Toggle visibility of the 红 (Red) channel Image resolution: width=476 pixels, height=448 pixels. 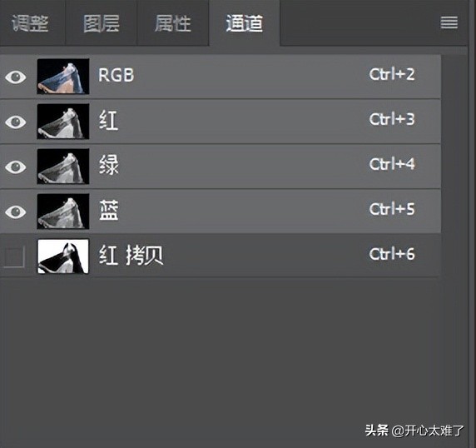point(16,122)
